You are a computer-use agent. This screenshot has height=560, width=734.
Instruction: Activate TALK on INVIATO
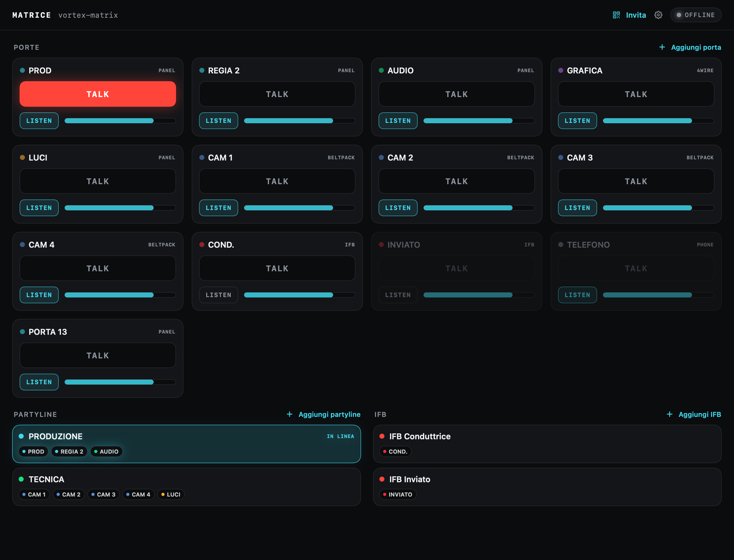(x=457, y=268)
